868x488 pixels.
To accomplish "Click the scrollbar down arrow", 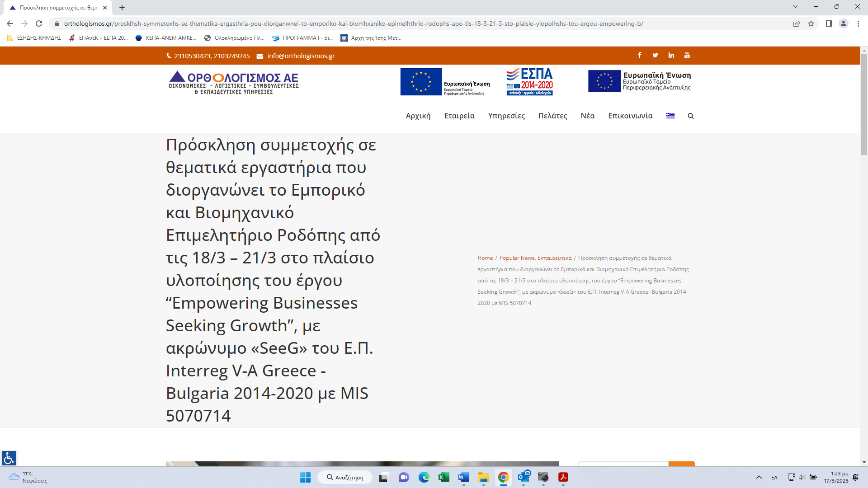I will 864,463.
